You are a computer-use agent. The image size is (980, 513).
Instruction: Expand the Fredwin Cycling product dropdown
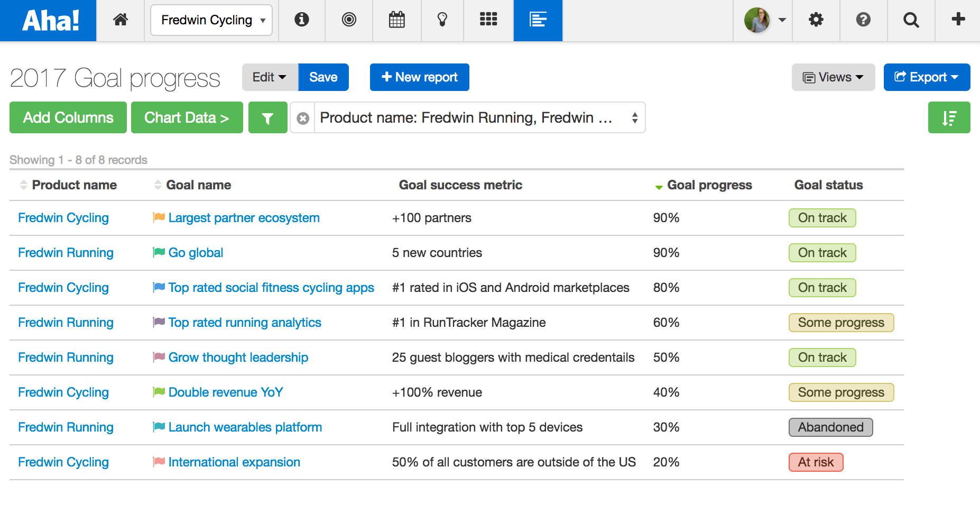coord(211,20)
